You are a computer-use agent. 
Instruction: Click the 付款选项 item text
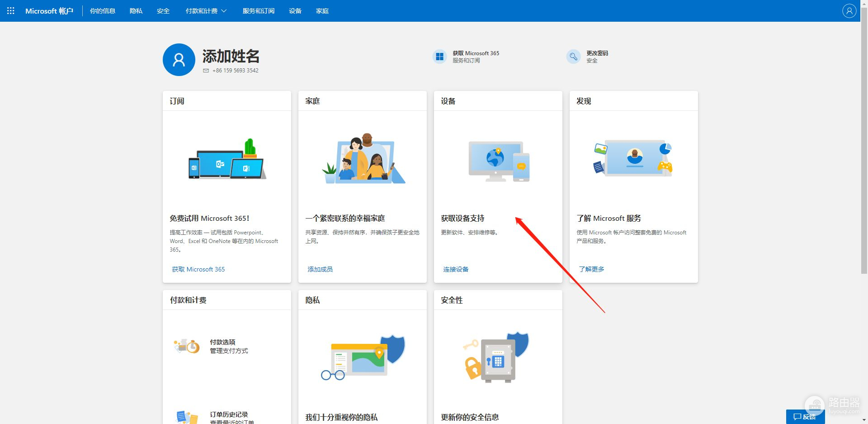(222, 342)
